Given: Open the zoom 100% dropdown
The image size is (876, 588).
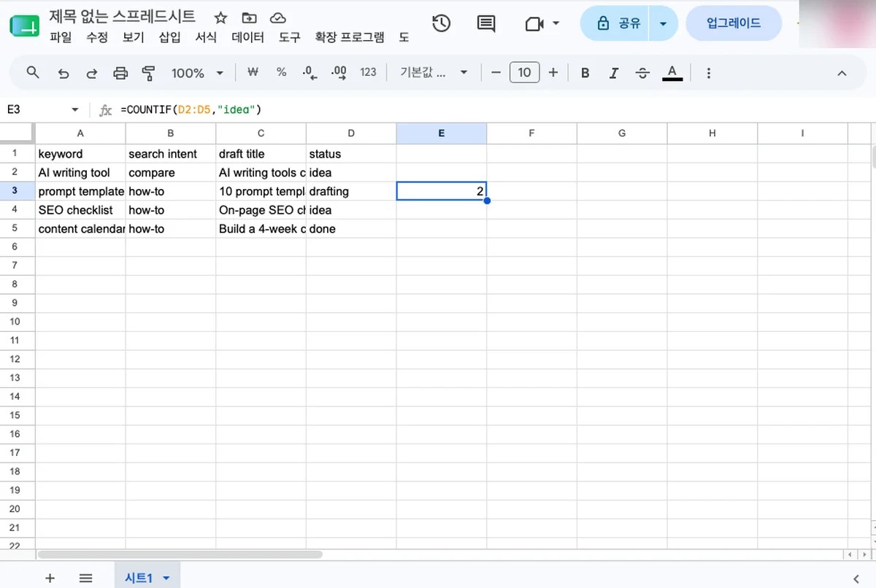Looking at the screenshot, I should coord(197,73).
